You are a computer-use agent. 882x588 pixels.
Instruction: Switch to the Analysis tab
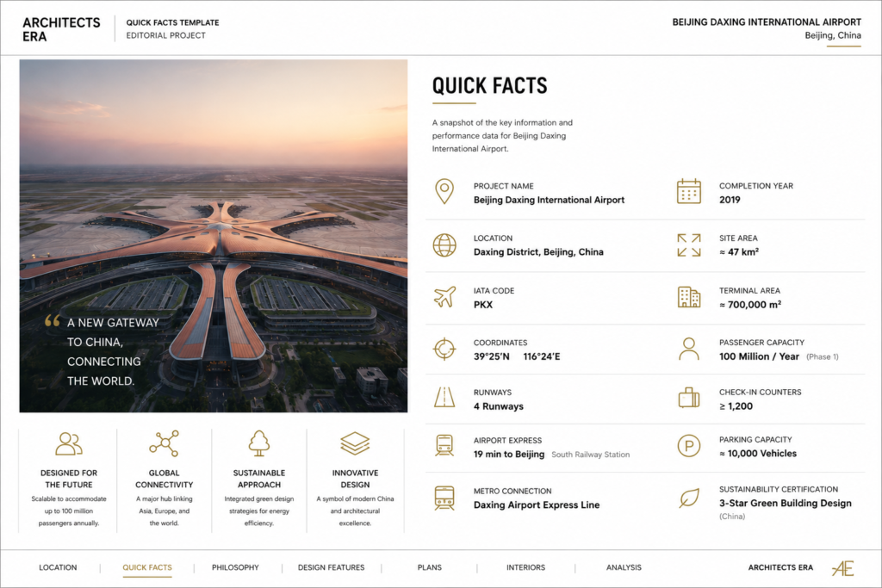(624, 567)
